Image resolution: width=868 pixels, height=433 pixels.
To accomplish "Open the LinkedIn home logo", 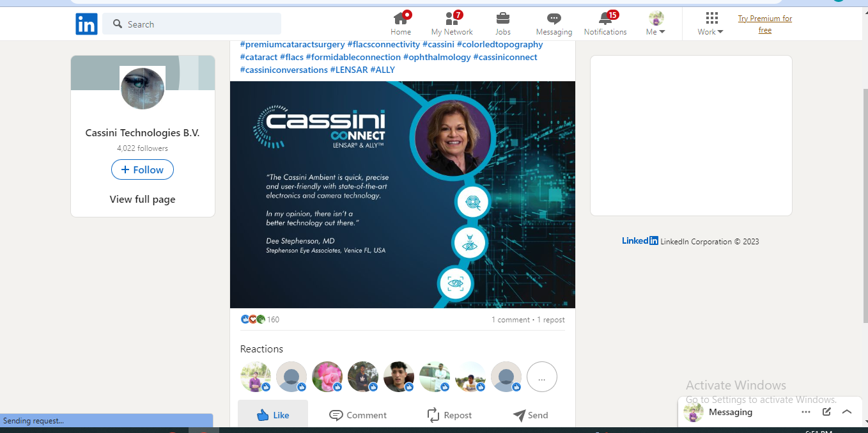I will tap(86, 24).
